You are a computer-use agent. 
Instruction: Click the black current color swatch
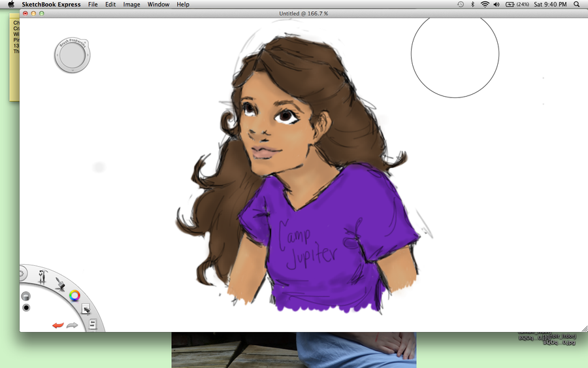point(26,307)
